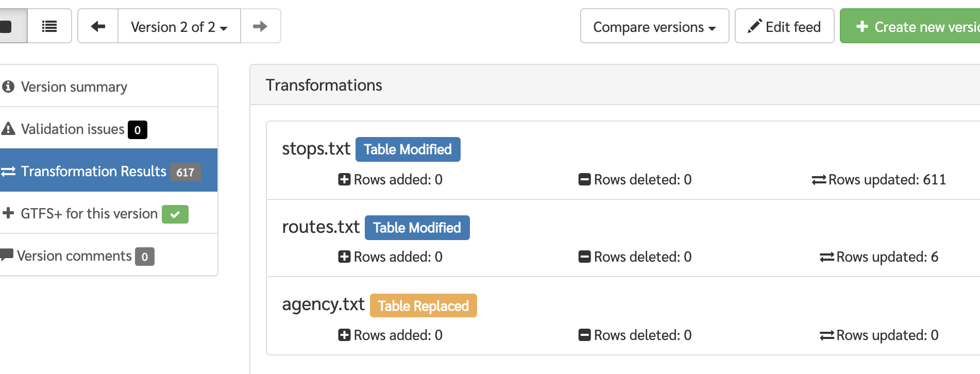Select Transformation Results tab
980x374 pixels.
(x=108, y=171)
